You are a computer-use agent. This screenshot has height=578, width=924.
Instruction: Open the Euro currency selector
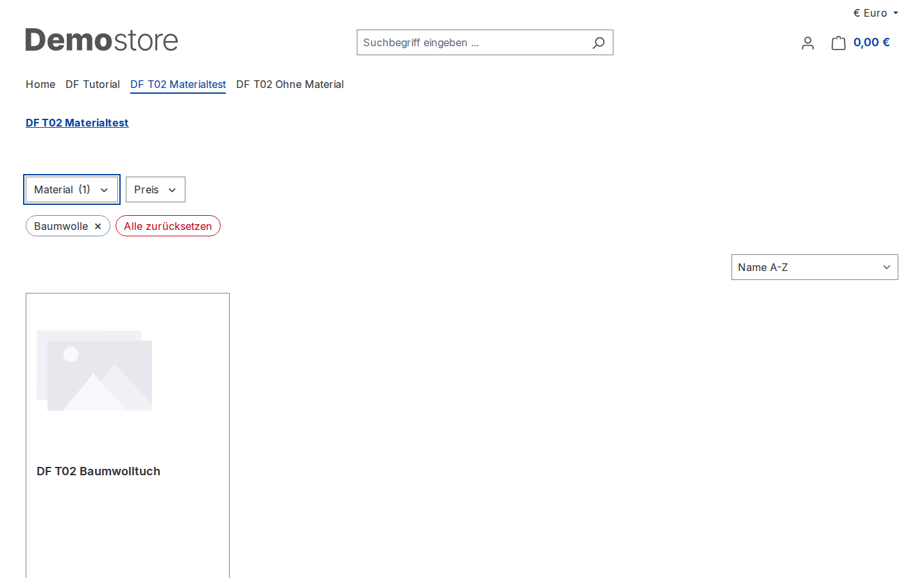(876, 13)
